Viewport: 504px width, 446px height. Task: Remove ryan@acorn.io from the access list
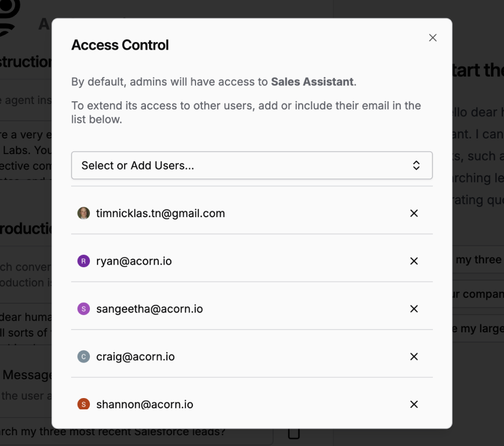pyautogui.click(x=414, y=261)
